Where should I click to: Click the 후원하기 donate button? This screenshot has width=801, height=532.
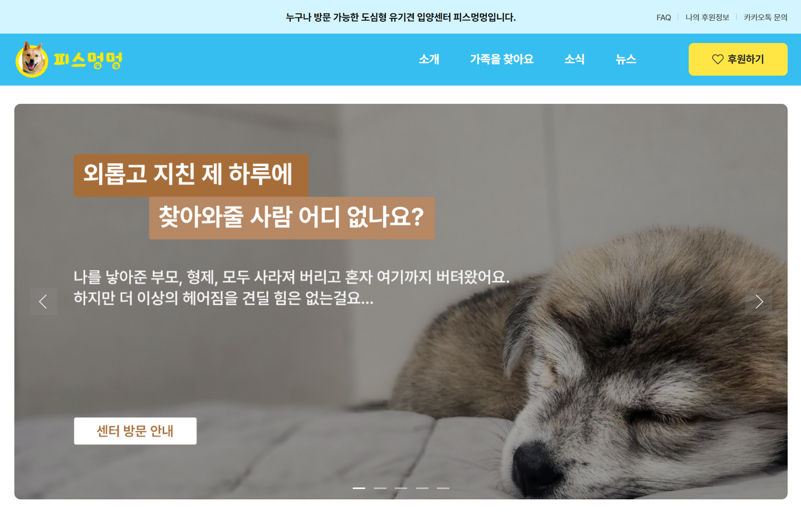[738, 59]
